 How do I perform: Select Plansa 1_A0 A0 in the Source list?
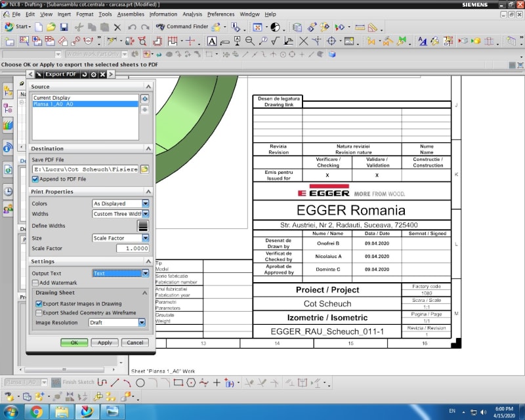(x=85, y=104)
